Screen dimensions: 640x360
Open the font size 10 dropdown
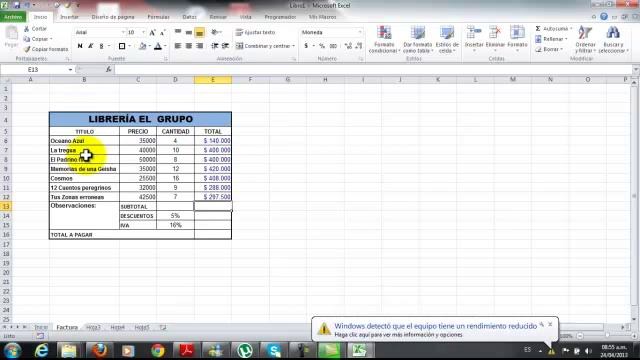(x=143, y=32)
